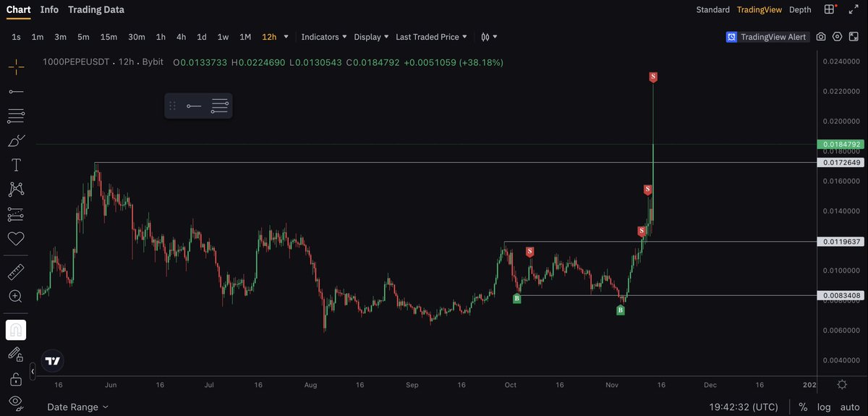
Task: Open the candlestick chart type selector
Action: tap(485, 37)
